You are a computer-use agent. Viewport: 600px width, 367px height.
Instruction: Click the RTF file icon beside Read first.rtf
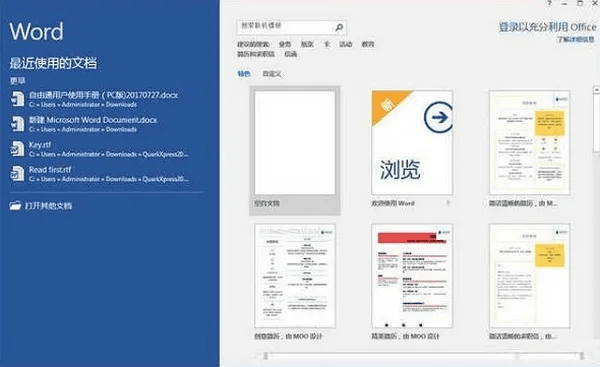pyautogui.click(x=17, y=174)
